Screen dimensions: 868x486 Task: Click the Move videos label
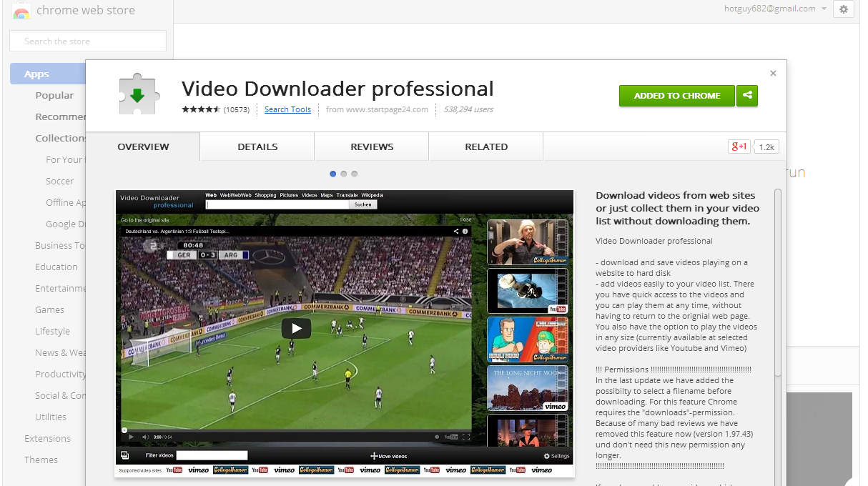click(393, 456)
